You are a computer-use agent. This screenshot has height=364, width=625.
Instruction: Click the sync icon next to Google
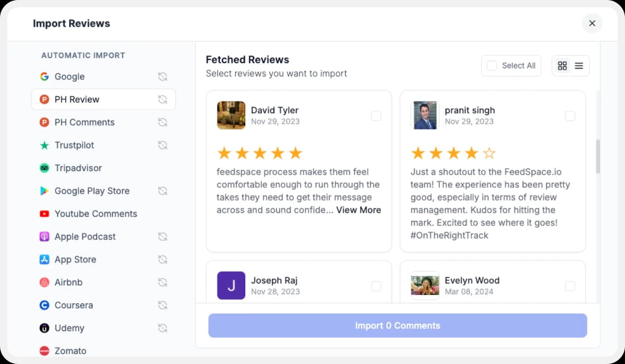(163, 77)
